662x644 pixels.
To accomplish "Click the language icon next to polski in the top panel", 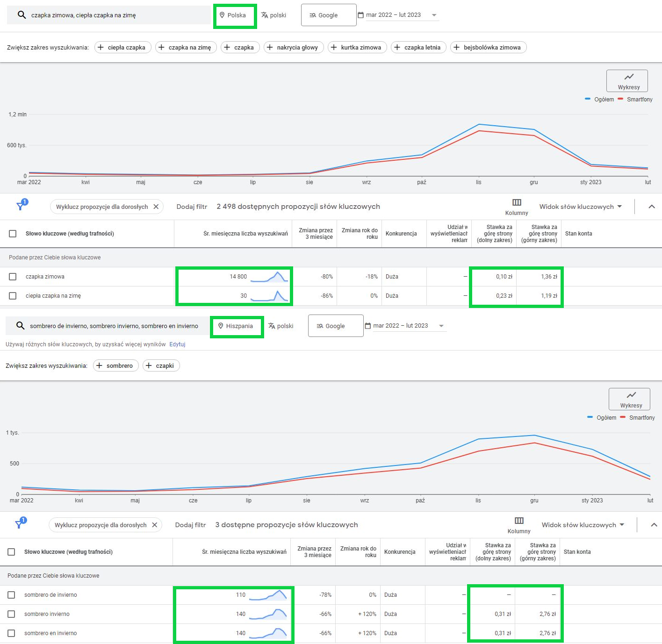I will tap(265, 15).
